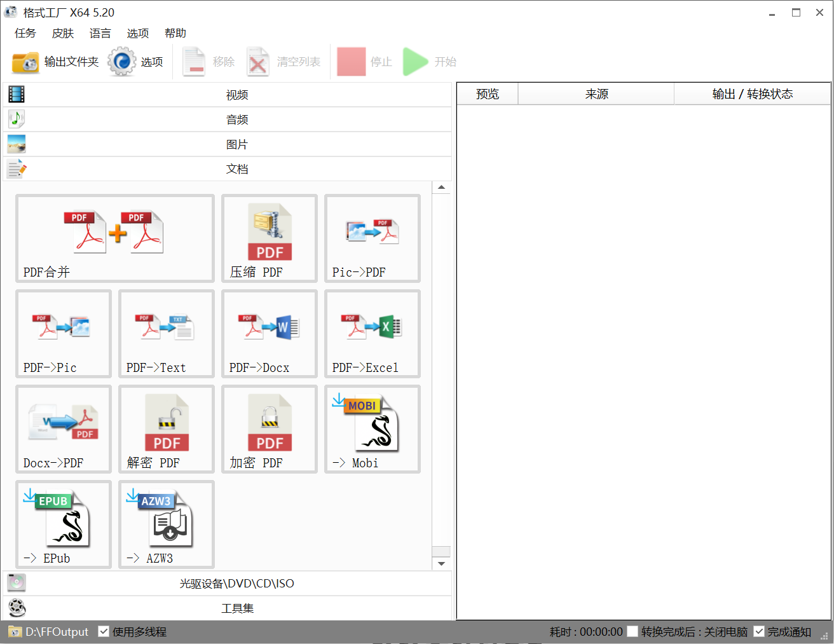This screenshot has height=644, width=834.
Task: Expand the 音频 audio category
Action: (x=228, y=120)
